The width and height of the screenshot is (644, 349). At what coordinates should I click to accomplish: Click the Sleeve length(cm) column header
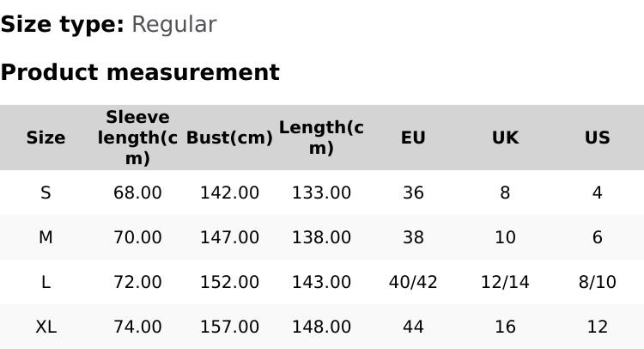point(137,138)
